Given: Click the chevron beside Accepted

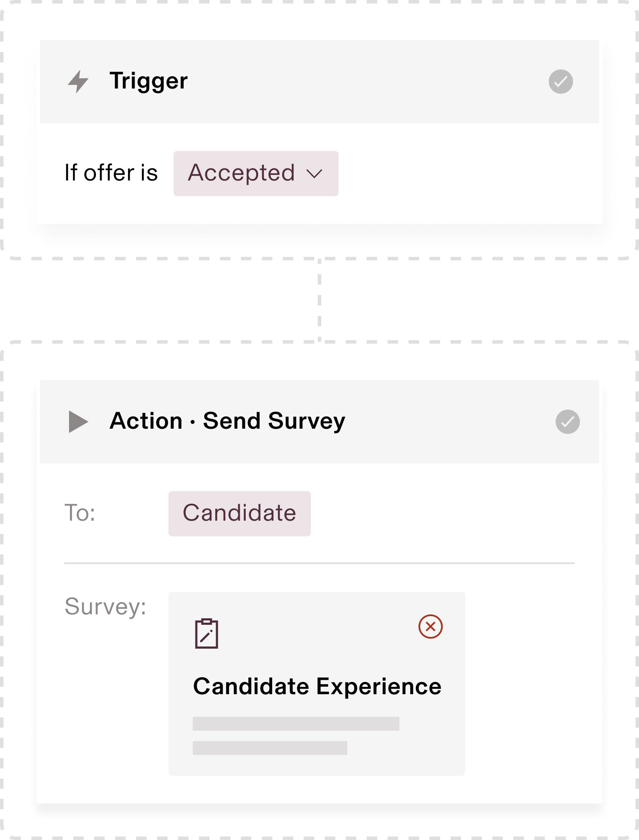Looking at the screenshot, I should point(314,174).
